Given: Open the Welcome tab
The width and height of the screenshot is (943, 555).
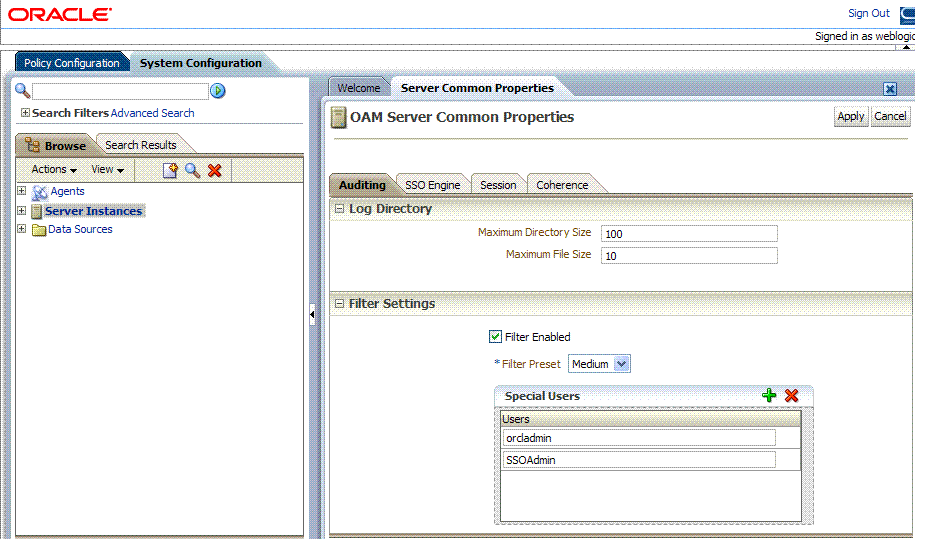Looking at the screenshot, I should point(358,88).
